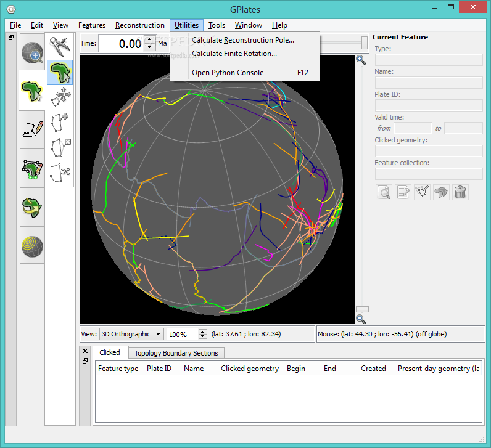Select the Measure Distance compass tool
The height and width of the screenshot is (448, 491).
[60, 47]
